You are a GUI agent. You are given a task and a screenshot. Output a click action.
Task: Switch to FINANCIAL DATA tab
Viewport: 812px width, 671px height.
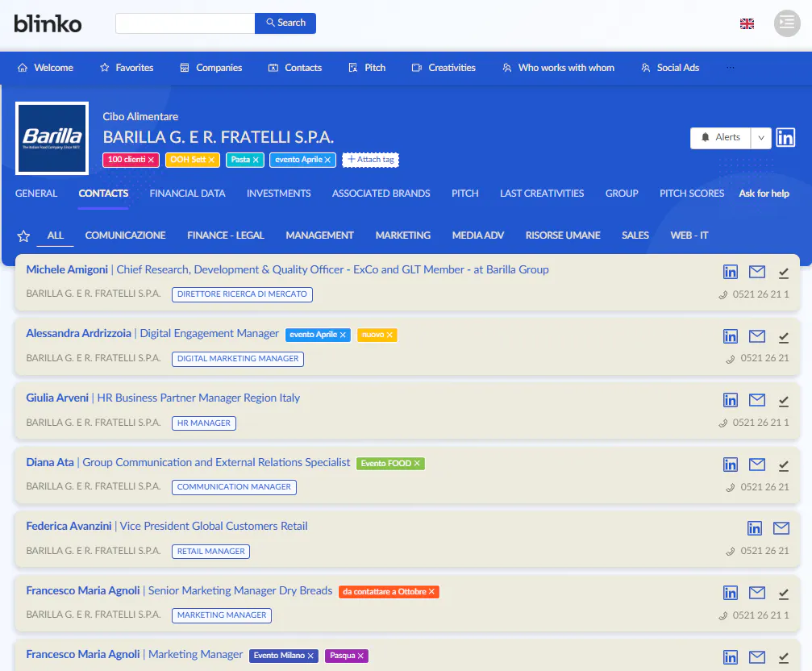point(187,193)
